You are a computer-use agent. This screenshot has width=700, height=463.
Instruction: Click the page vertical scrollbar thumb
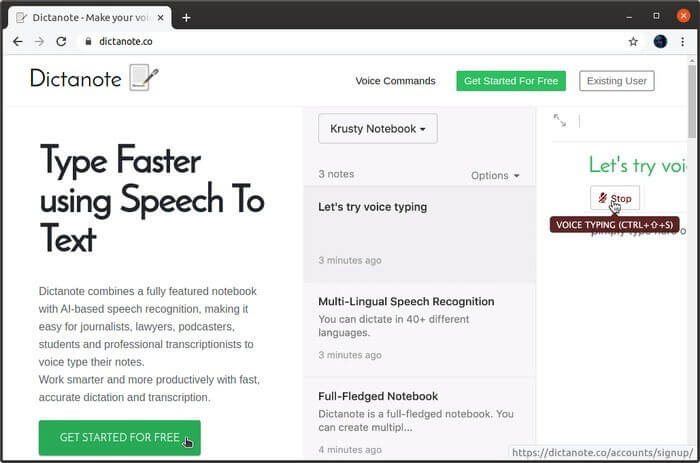tap(692, 101)
